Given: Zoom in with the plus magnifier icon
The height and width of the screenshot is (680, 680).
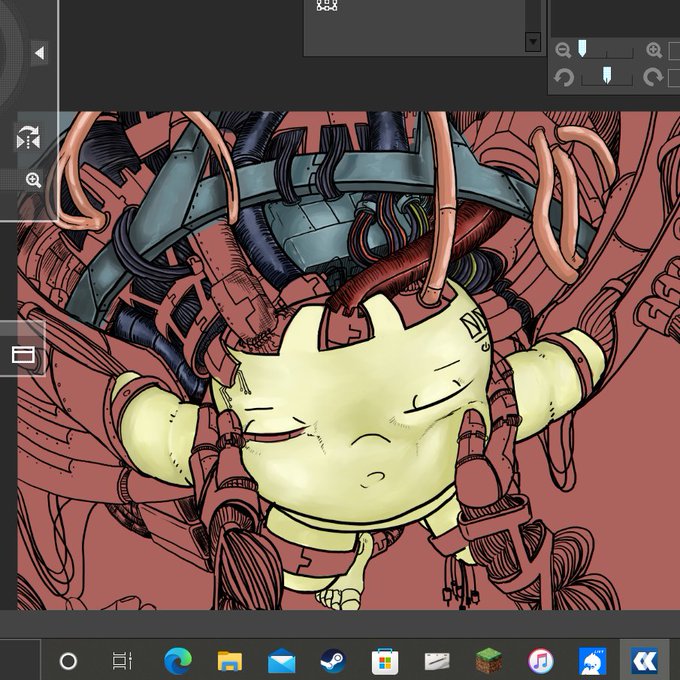Looking at the screenshot, I should (x=654, y=50).
